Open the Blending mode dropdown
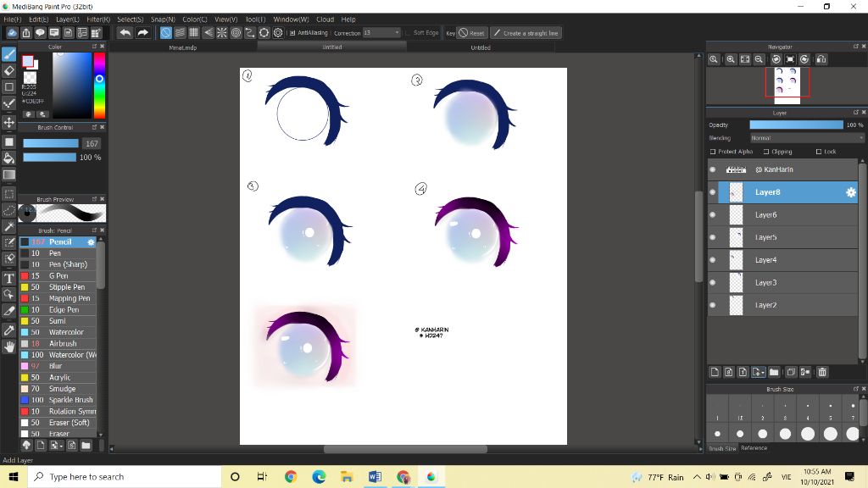Viewport: 868px width, 488px height. (x=806, y=138)
